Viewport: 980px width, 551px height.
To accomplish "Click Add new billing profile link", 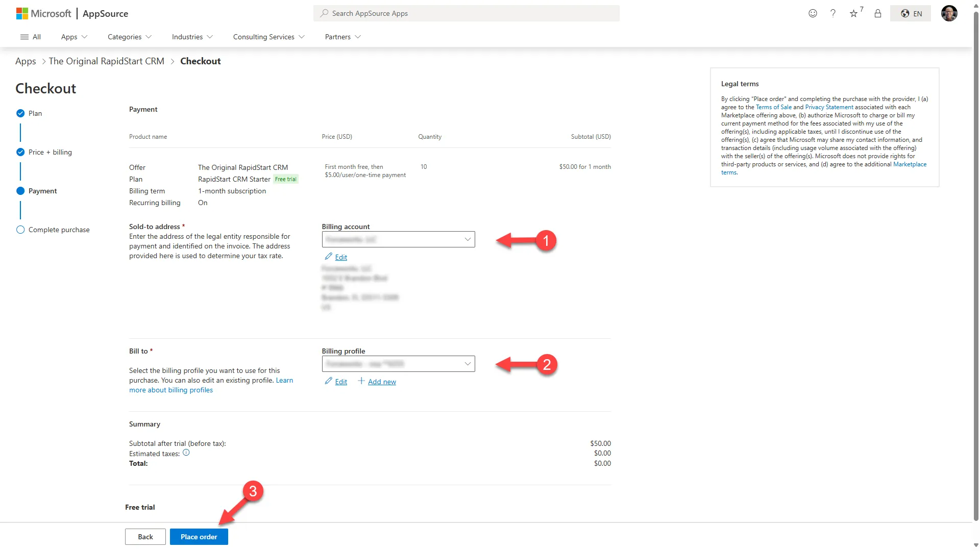I will click(x=381, y=382).
